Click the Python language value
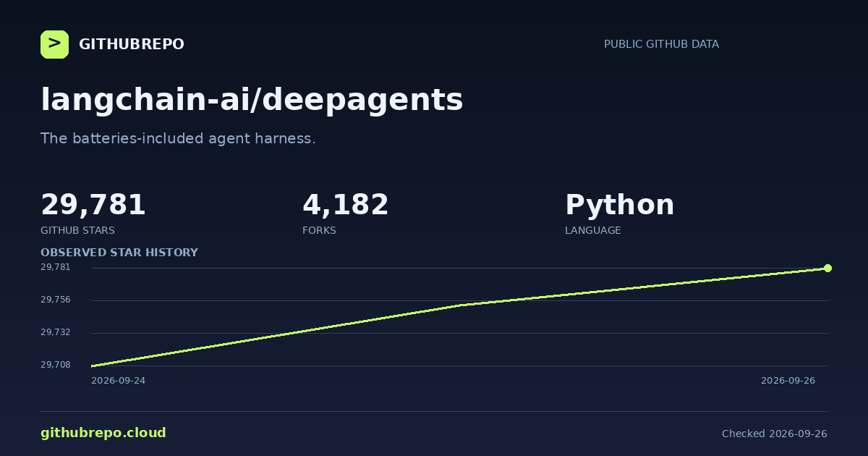The height and width of the screenshot is (456, 868). pyautogui.click(x=620, y=206)
